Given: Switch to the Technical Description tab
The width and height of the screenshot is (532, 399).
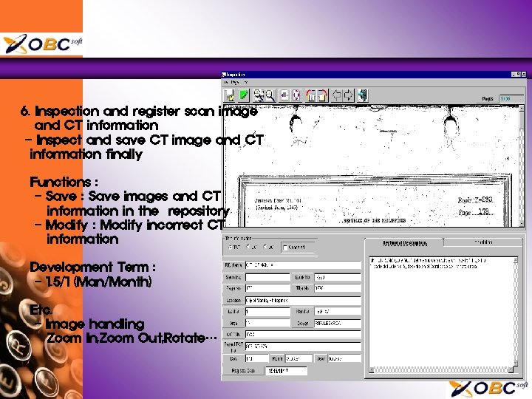Looking at the screenshot, I should [x=404, y=243].
